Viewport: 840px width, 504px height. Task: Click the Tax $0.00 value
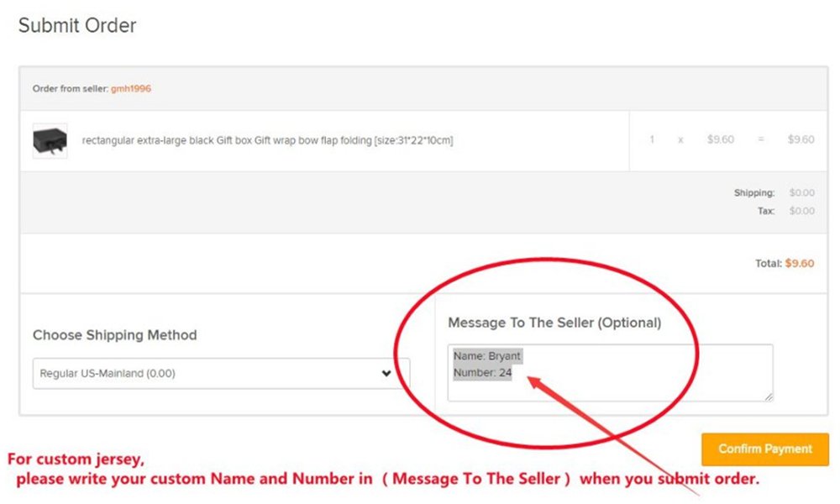[x=801, y=211]
